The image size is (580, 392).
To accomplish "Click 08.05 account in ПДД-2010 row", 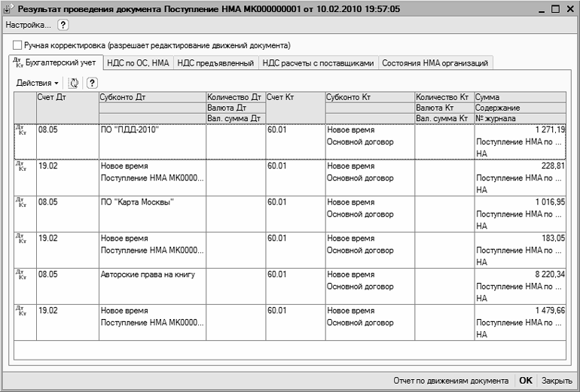I will click(x=48, y=129).
